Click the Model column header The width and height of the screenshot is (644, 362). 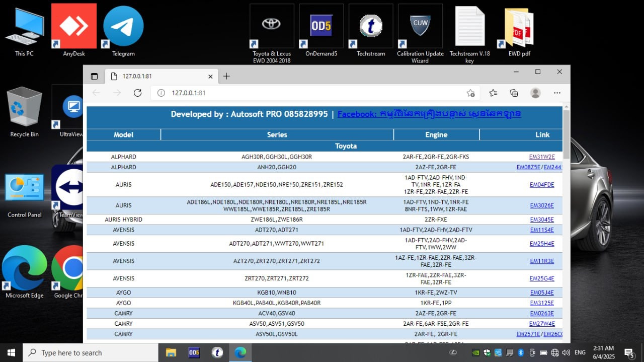[x=123, y=134]
